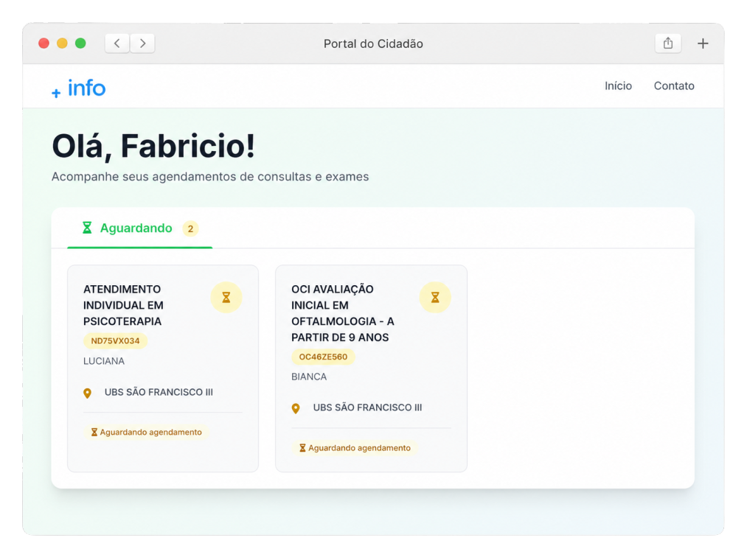Select UBS São Francisco III on Oftalmologia card
Image resolution: width=747 pixels, height=560 pixels.
[x=367, y=407]
